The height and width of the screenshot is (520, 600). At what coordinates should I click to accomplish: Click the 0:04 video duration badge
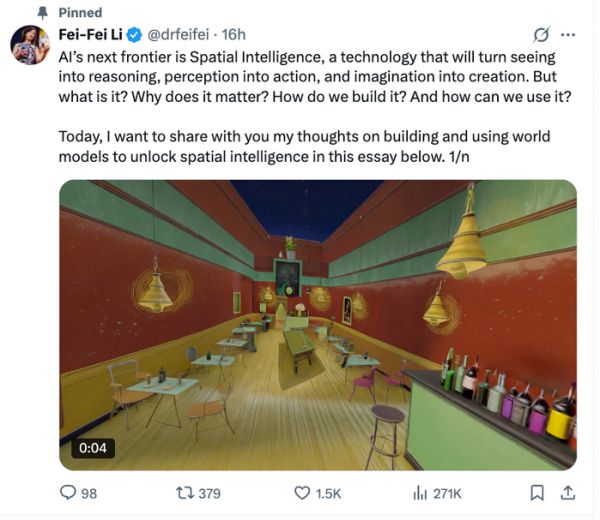[x=92, y=448]
